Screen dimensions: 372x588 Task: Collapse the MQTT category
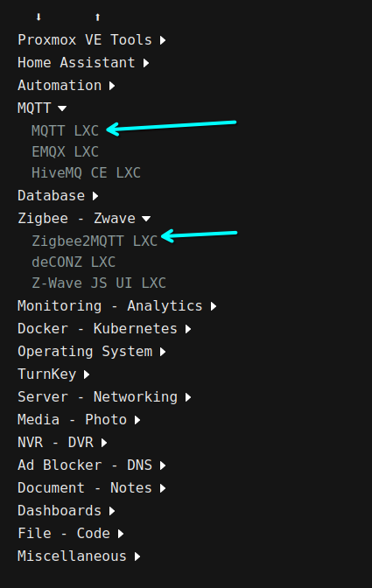pos(42,108)
